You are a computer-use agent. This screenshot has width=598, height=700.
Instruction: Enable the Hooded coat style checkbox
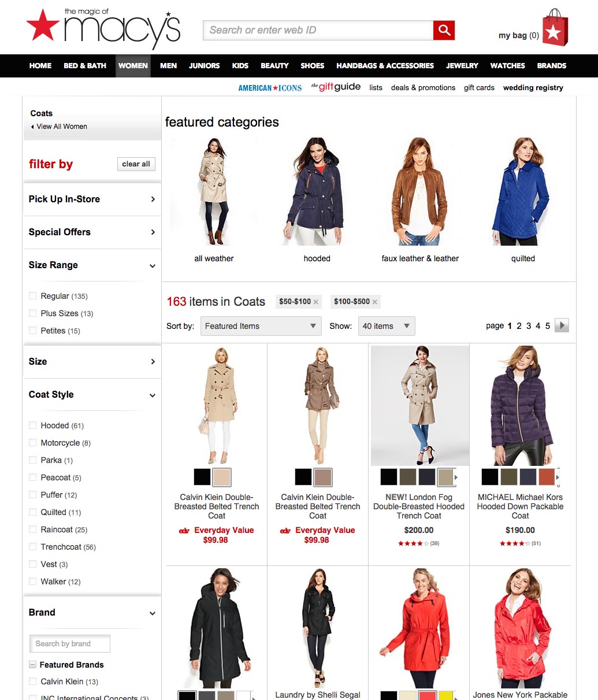click(x=33, y=425)
